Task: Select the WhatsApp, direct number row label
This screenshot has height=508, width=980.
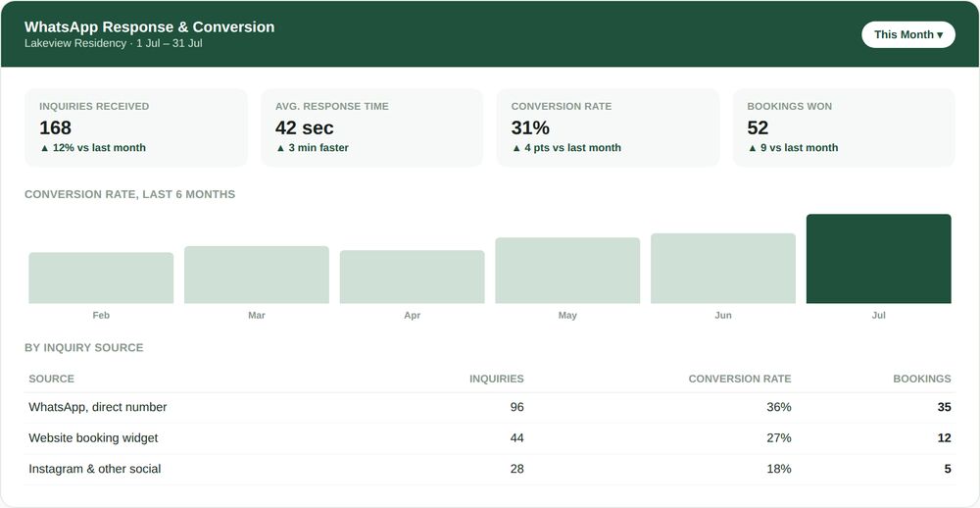Action: click(97, 407)
